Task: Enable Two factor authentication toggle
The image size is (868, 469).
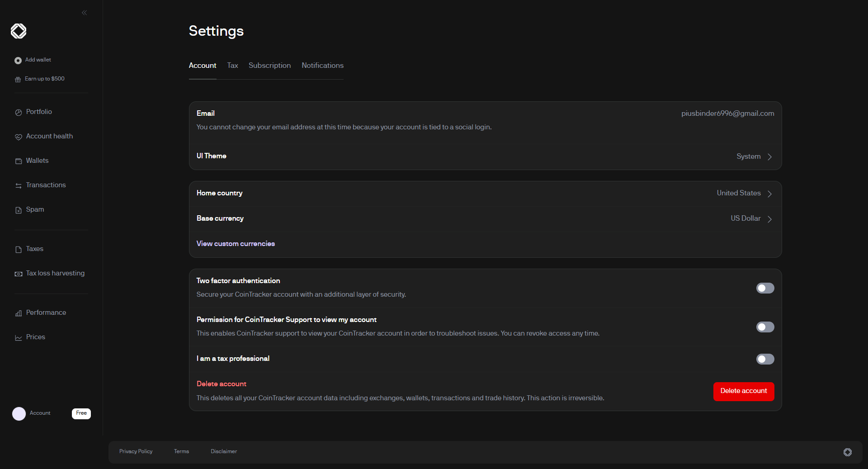Action: tap(765, 288)
